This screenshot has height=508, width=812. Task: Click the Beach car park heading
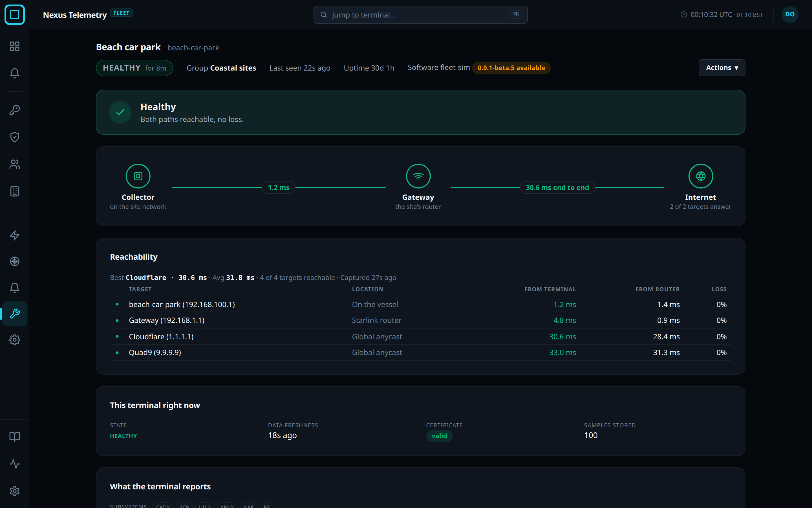click(128, 47)
